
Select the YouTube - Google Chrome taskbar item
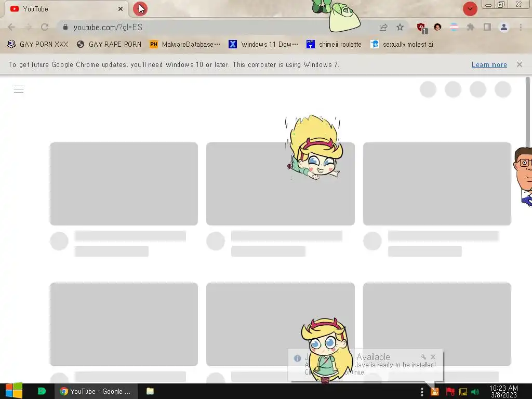96,391
